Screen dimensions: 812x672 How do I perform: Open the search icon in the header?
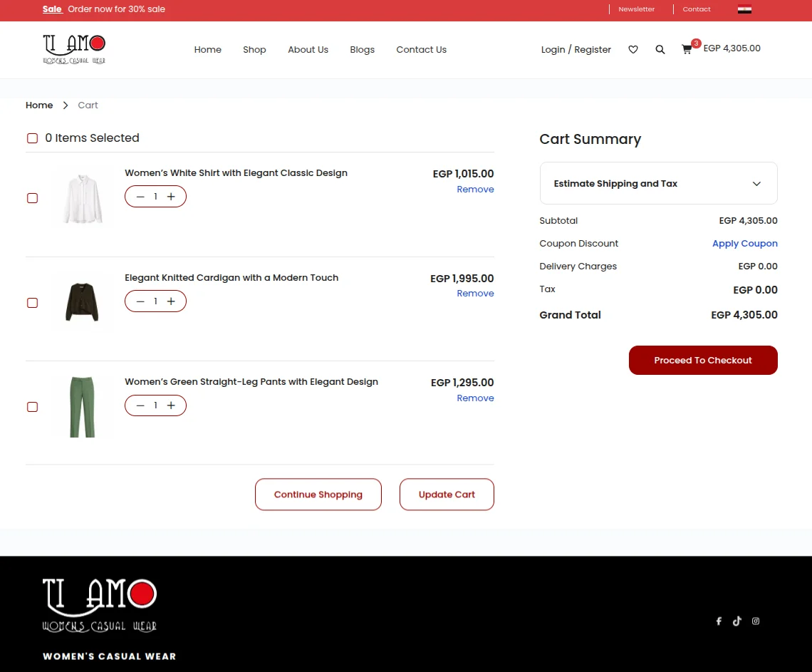(x=660, y=49)
